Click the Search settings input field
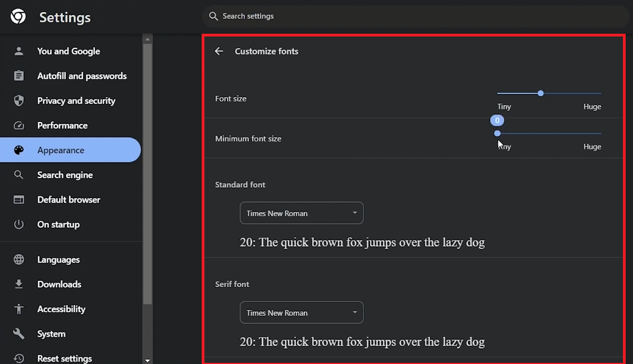 tap(416, 16)
